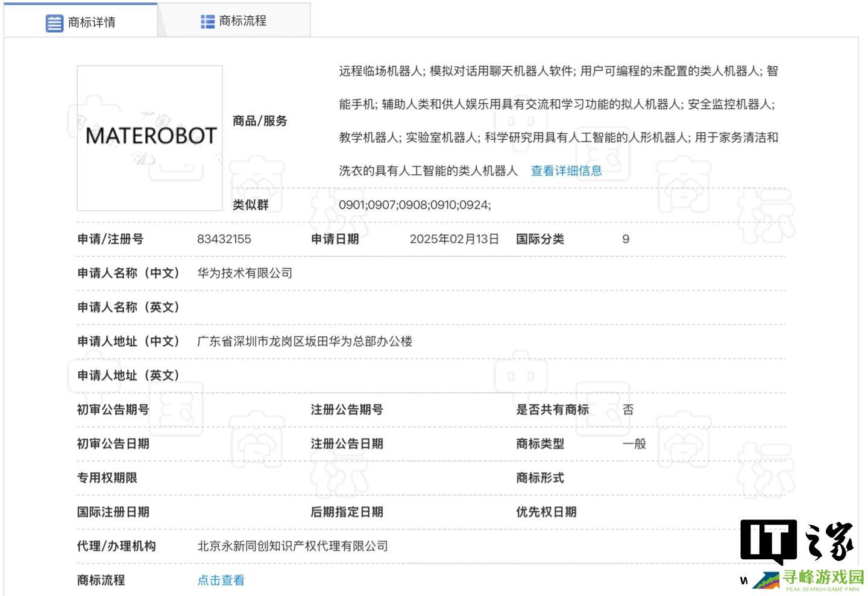Image resolution: width=868 pixels, height=596 pixels.
Task: Open the 商标流程 tab
Action: 234,20
